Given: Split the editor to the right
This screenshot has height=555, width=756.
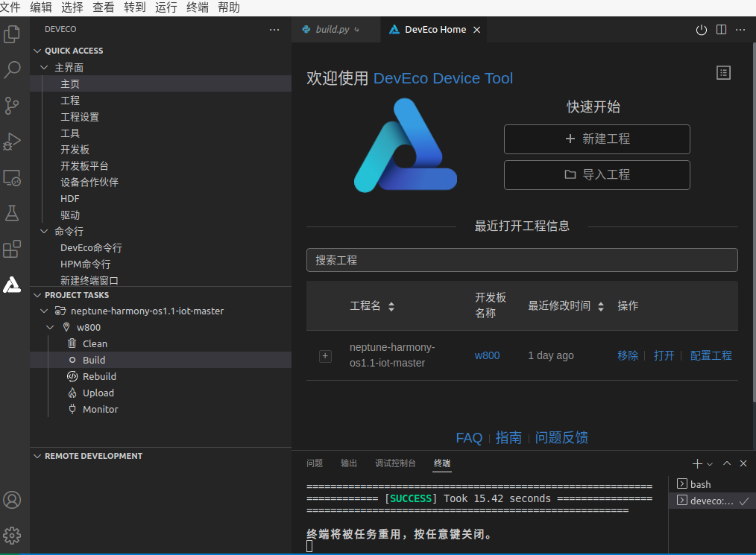Looking at the screenshot, I should point(721,30).
